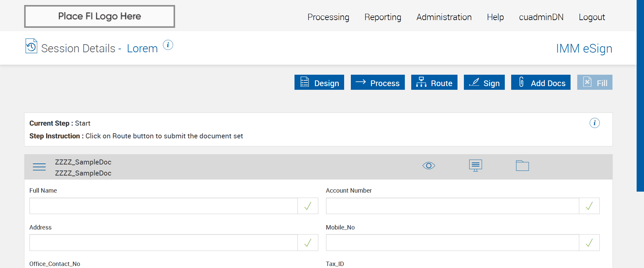This screenshot has width=644, height=268.
Task: Click the Add Docs button
Action: coord(540,82)
